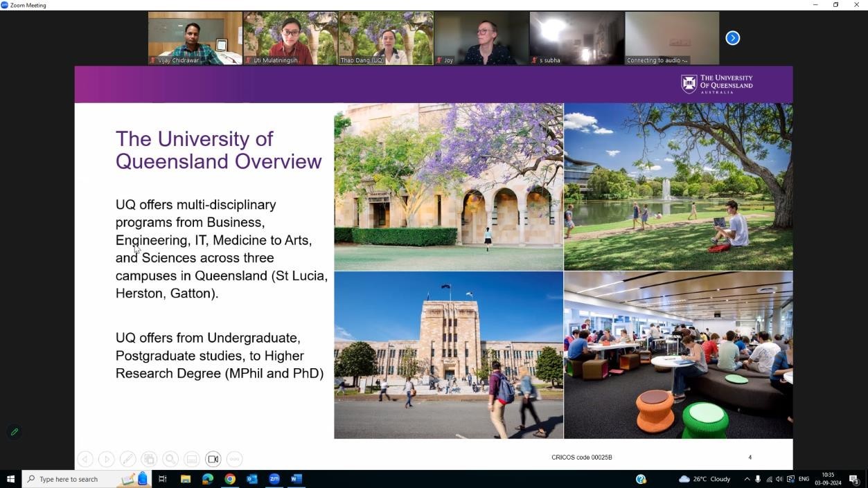Click Zoom's green annotation pencil
The image size is (868, 488).
pos(15,432)
